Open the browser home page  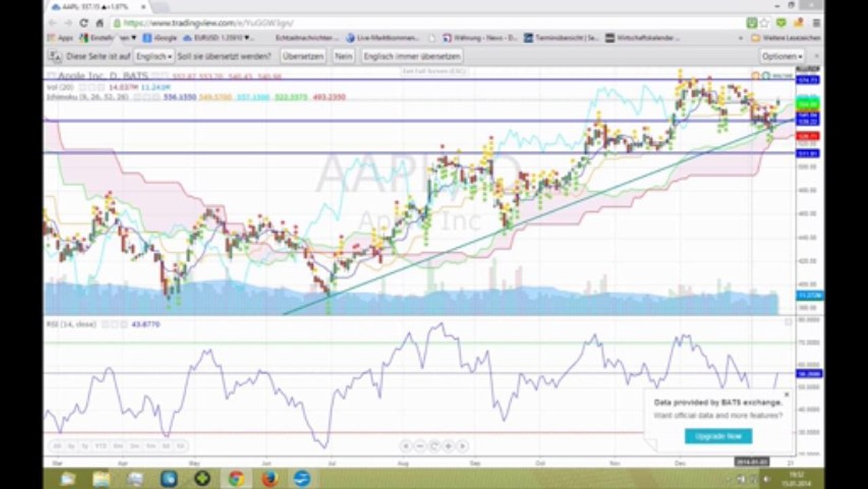99,22
